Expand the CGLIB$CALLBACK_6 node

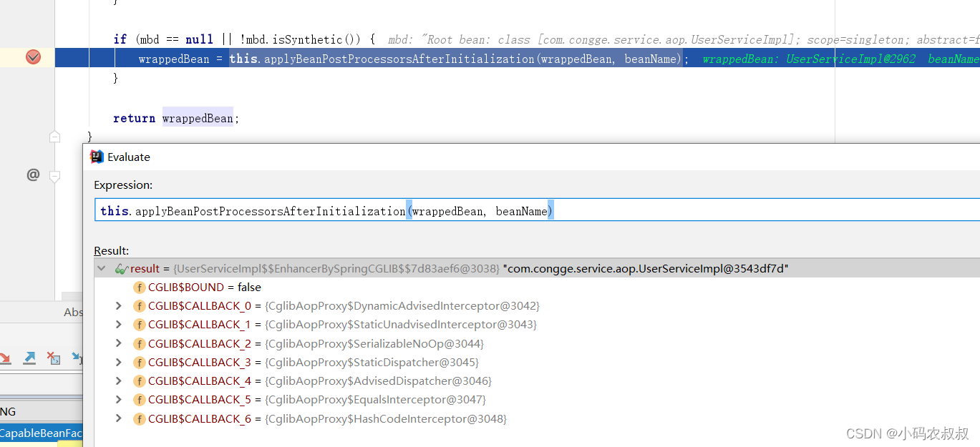pyautogui.click(x=119, y=418)
